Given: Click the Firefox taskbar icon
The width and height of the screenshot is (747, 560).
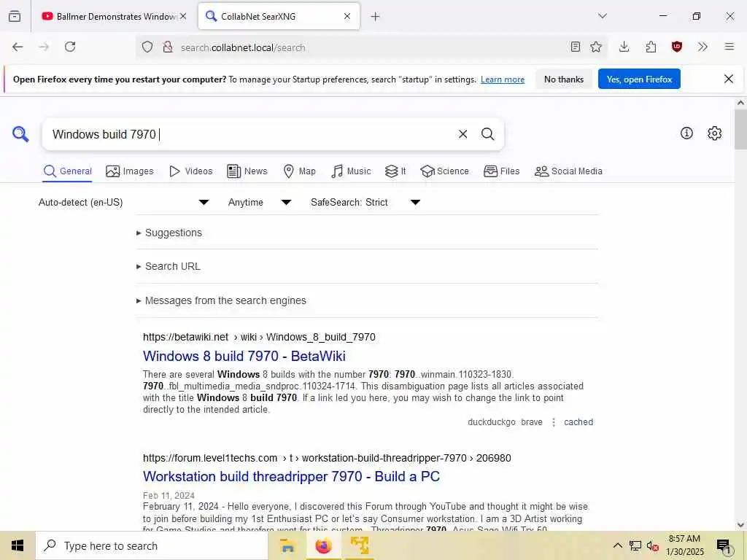Looking at the screenshot, I should (x=323, y=545).
